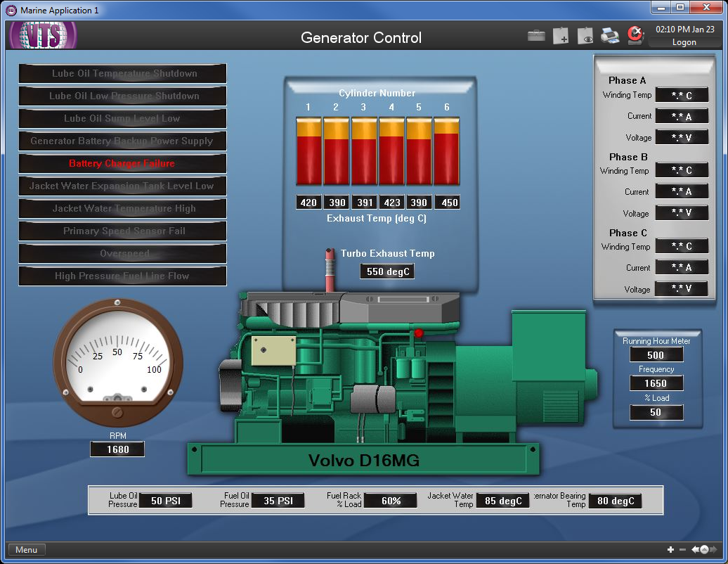Image resolution: width=728 pixels, height=564 pixels.
Task: Click the 550 degC turbo exhaust value
Action: (387, 271)
